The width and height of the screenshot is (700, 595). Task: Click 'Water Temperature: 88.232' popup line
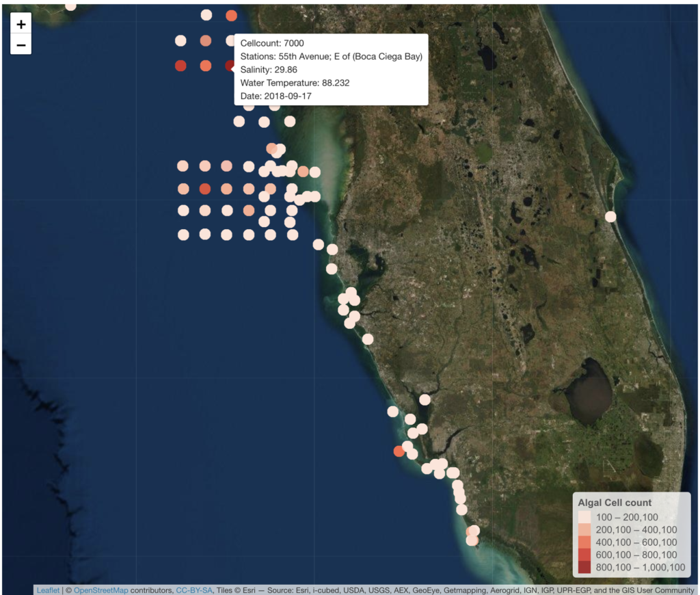tap(295, 83)
